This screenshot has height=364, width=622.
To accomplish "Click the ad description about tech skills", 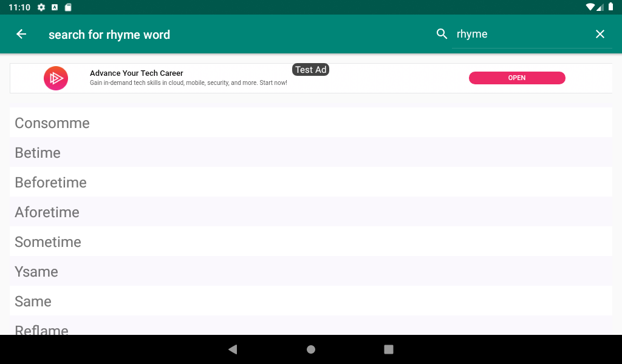I will coord(188,83).
